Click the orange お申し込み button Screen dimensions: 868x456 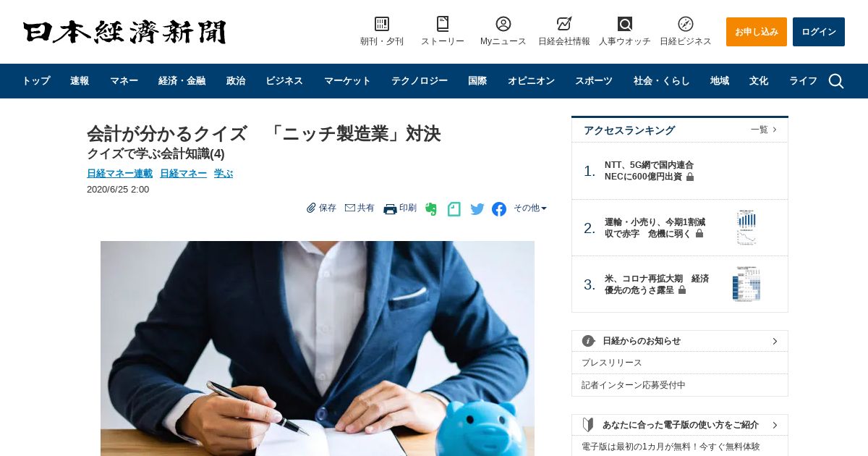pyautogui.click(x=757, y=32)
